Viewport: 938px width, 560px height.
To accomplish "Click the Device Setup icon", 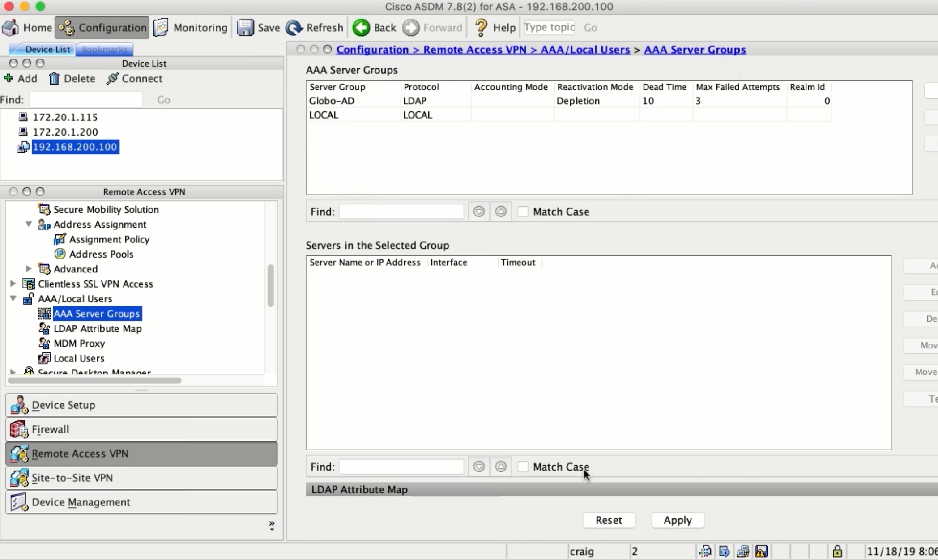I will click(19, 405).
